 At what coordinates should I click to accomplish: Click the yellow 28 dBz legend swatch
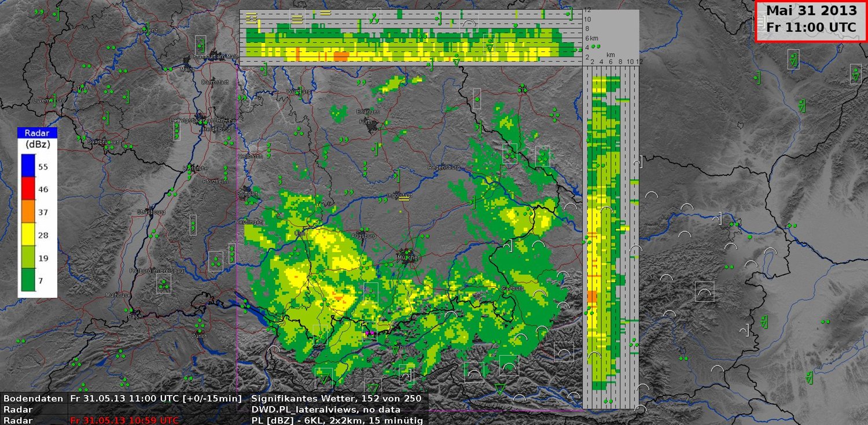click(28, 235)
